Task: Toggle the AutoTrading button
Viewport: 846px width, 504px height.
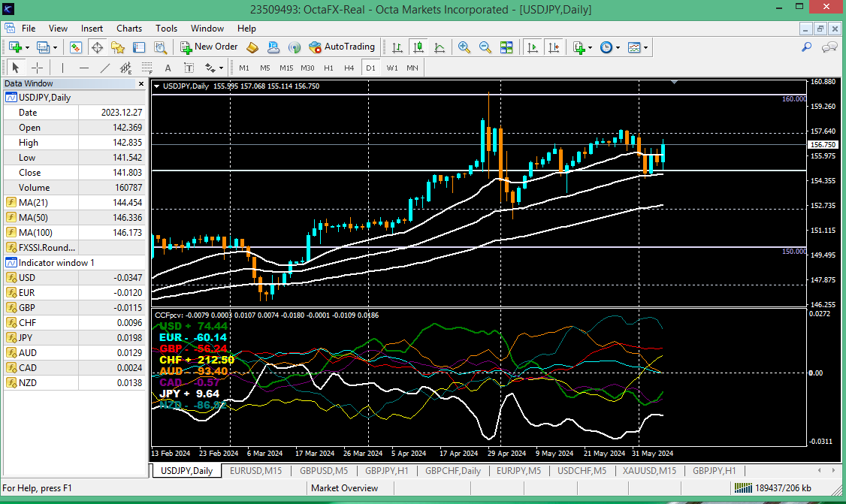Action: (342, 47)
